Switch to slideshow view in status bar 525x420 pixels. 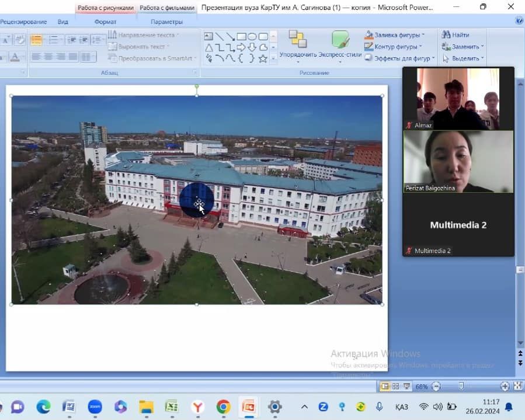tap(406, 386)
